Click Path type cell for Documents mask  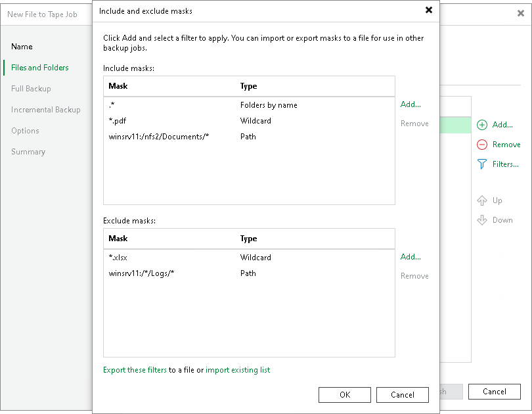click(248, 137)
